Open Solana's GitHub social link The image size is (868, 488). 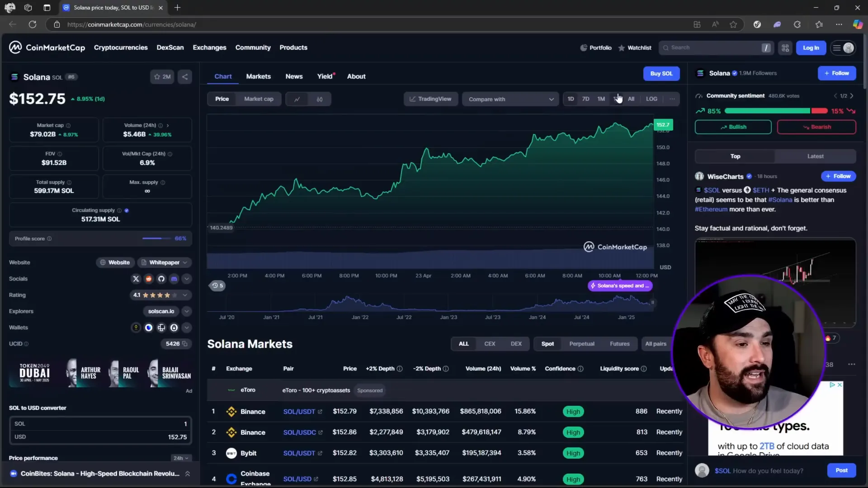coord(161,279)
